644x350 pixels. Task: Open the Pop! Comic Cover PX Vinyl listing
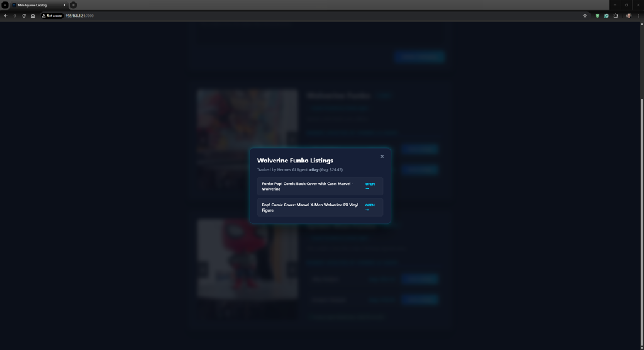370,207
